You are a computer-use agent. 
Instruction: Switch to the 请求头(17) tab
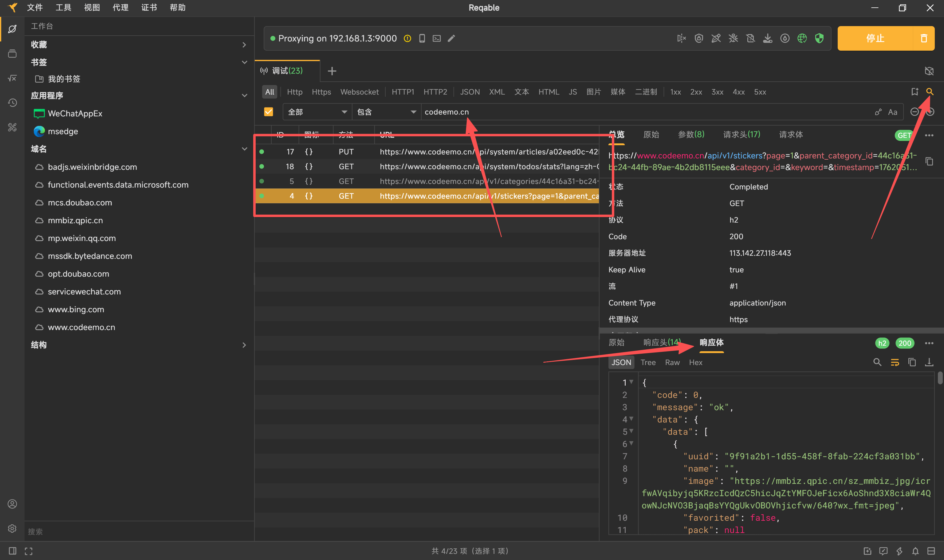[x=741, y=135]
